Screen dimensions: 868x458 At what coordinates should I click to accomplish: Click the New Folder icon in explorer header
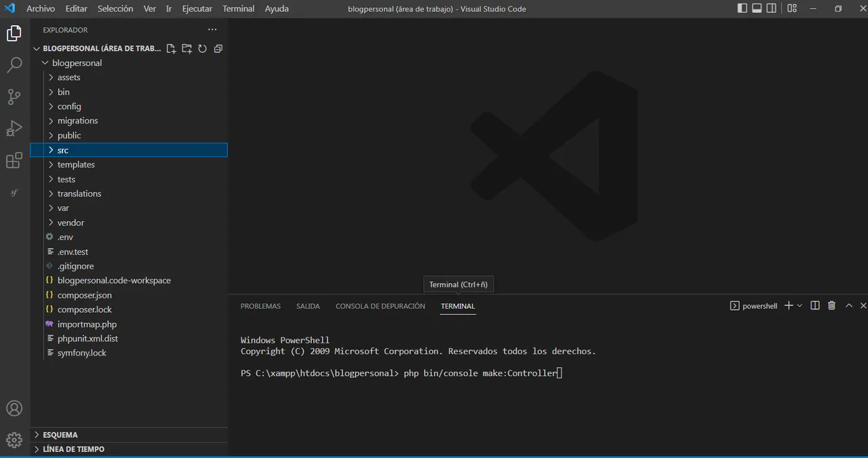click(x=186, y=49)
